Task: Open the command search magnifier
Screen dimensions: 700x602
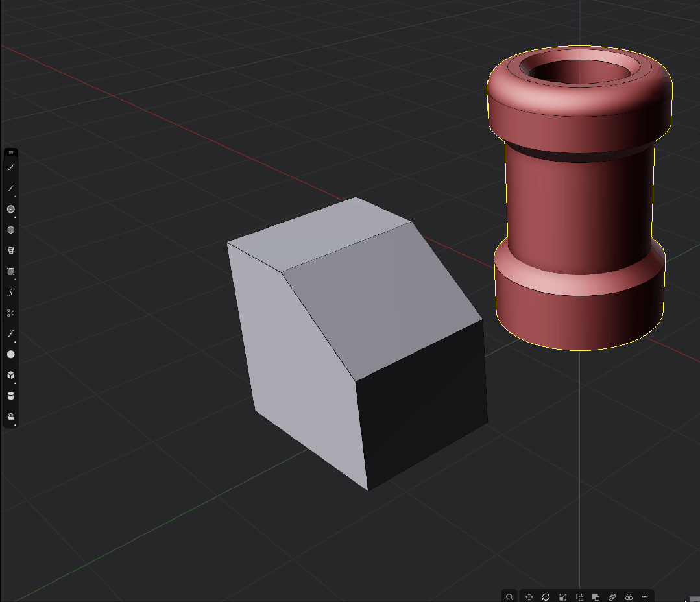Action: (x=509, y=597)
